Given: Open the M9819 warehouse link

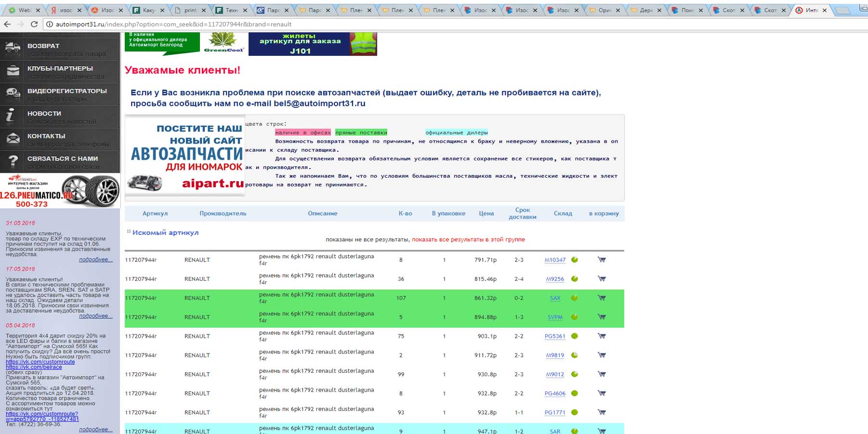Looking at the screenshot, I should coord(555,355).
